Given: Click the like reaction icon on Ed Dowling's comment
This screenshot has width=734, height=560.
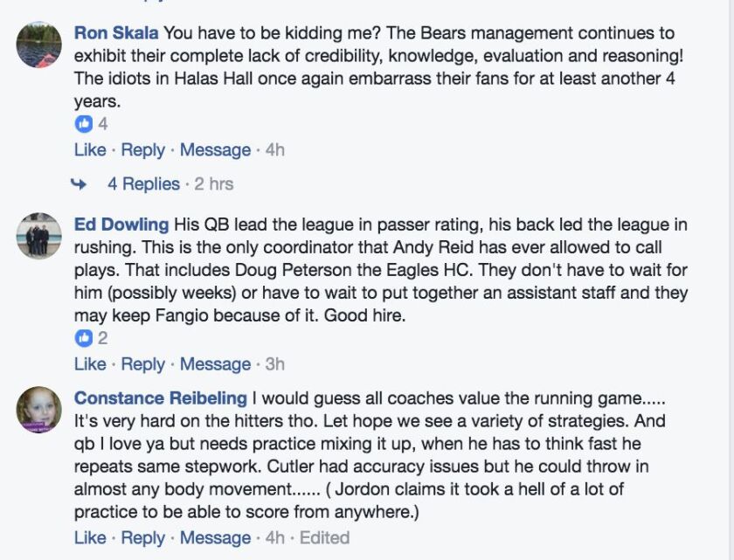Looking at the screenshot, I should pyautogui.click(x=84, y=338).
